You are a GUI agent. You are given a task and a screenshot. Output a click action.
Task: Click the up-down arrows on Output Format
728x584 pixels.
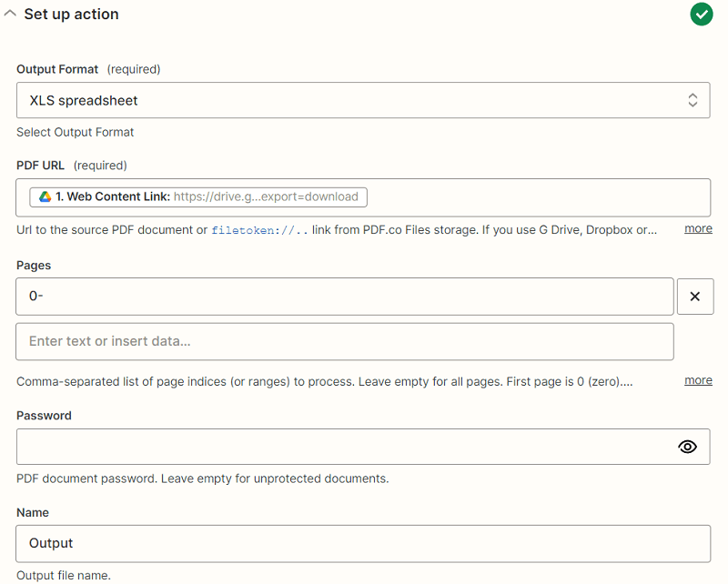click(693, 100)
